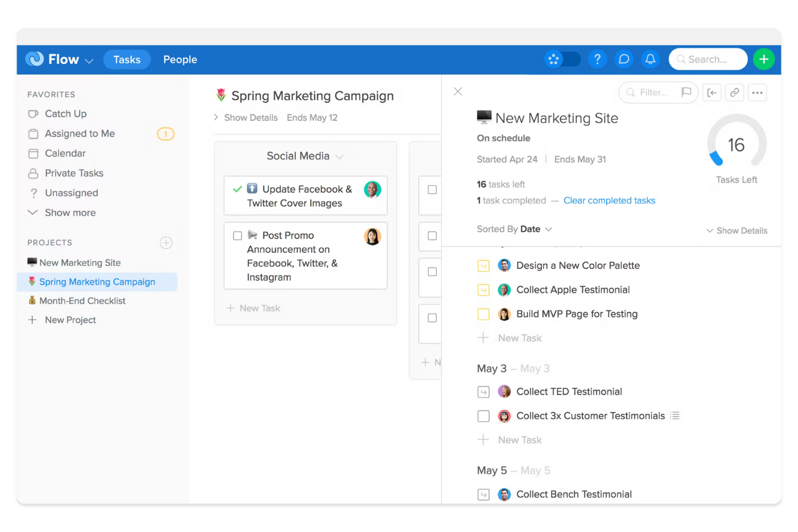
Task: Open the chat messages icon
Action: (x=624, y=59)
